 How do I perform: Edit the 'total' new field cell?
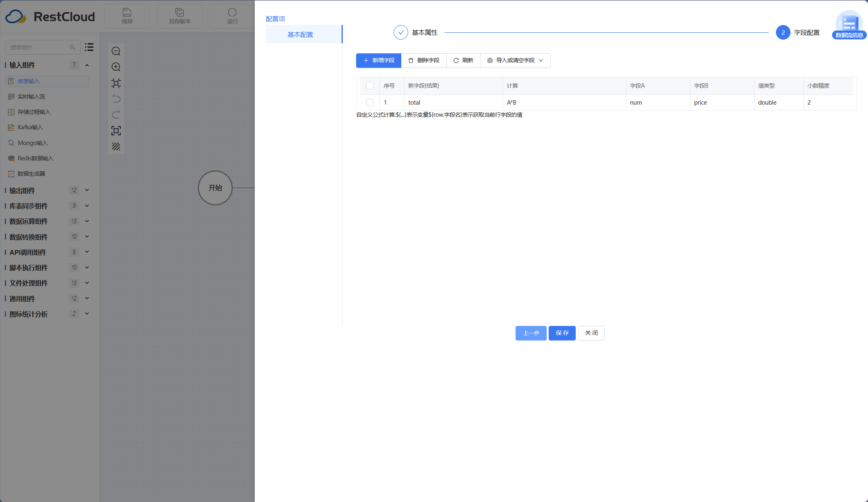point(453,103)
